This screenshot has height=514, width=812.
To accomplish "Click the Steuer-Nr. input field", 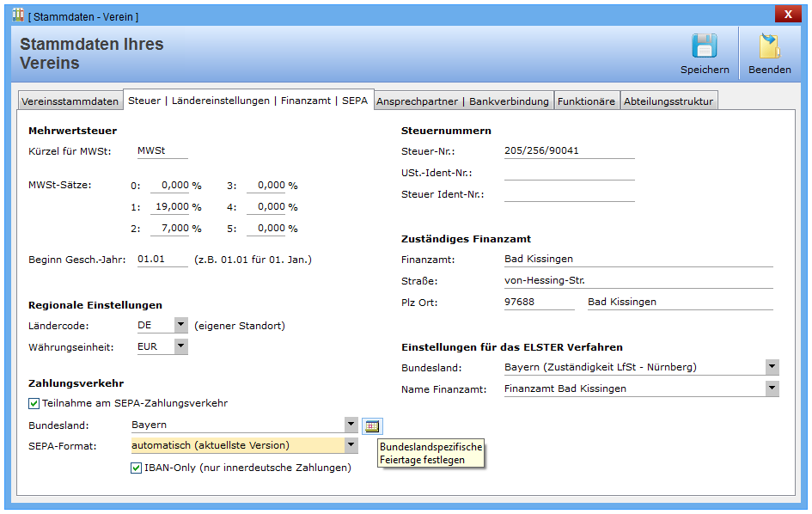I will [569, 151].
